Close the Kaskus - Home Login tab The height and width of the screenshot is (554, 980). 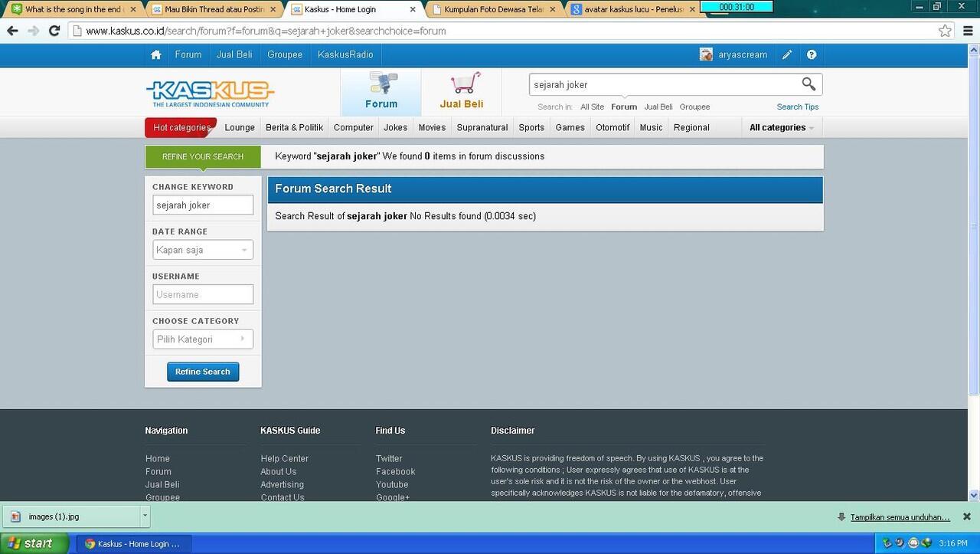(413, 10)
